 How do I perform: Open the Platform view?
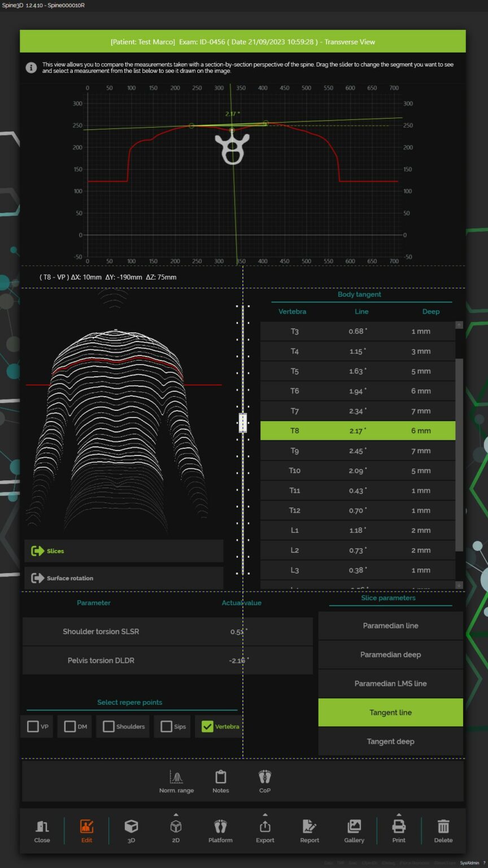[x=220, y=830]
